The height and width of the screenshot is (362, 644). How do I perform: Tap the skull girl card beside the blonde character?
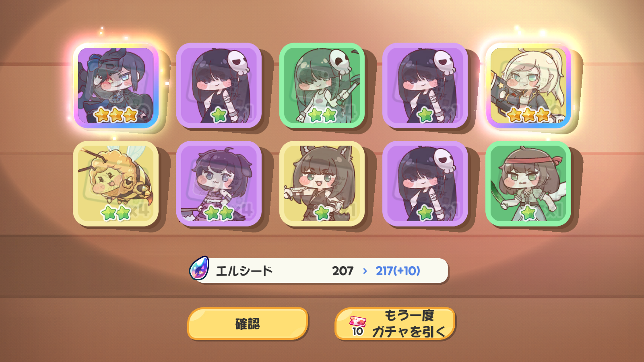(425, 86)
